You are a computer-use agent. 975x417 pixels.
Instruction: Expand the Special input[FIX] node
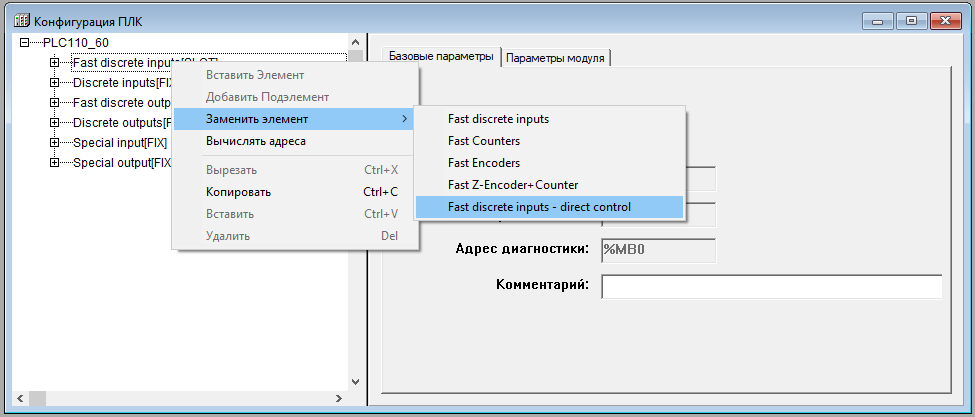[x=54, y=143]
